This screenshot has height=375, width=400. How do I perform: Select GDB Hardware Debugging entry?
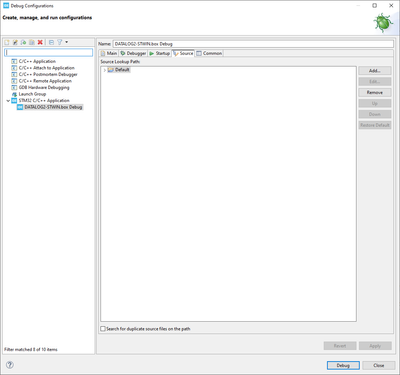click(44, 88)
